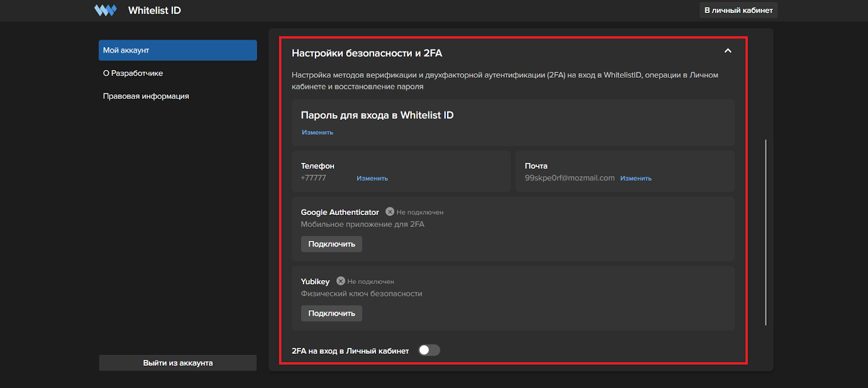Click the Yubikey label
The height and width of the screenshot is (388, 868).
click(315, 282)
